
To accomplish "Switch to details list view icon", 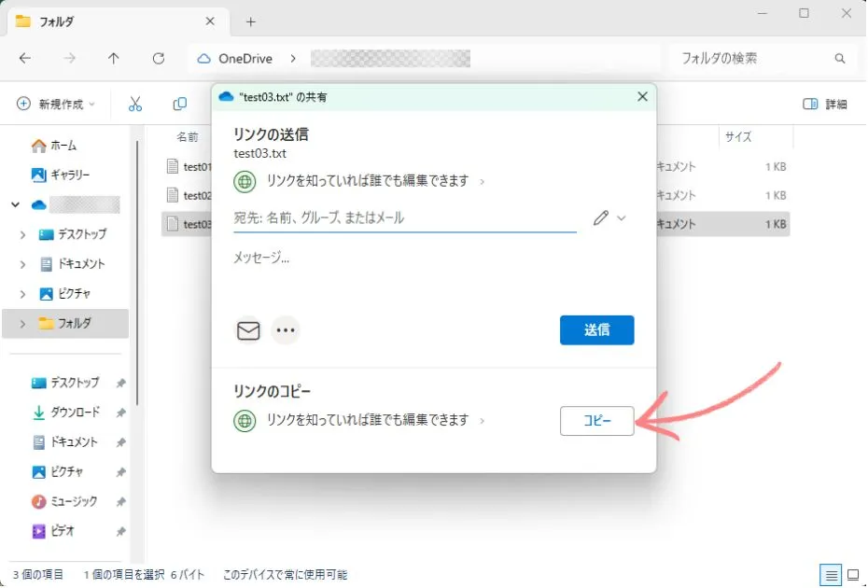I will tap(831, 575).
